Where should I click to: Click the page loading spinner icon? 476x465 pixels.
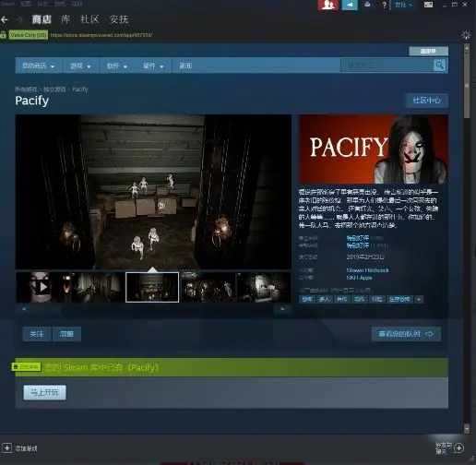point(466,35)
